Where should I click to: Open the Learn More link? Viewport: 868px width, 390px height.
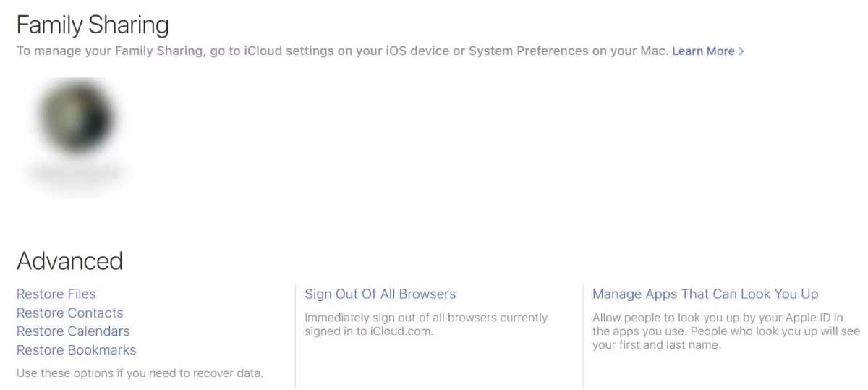707,51
